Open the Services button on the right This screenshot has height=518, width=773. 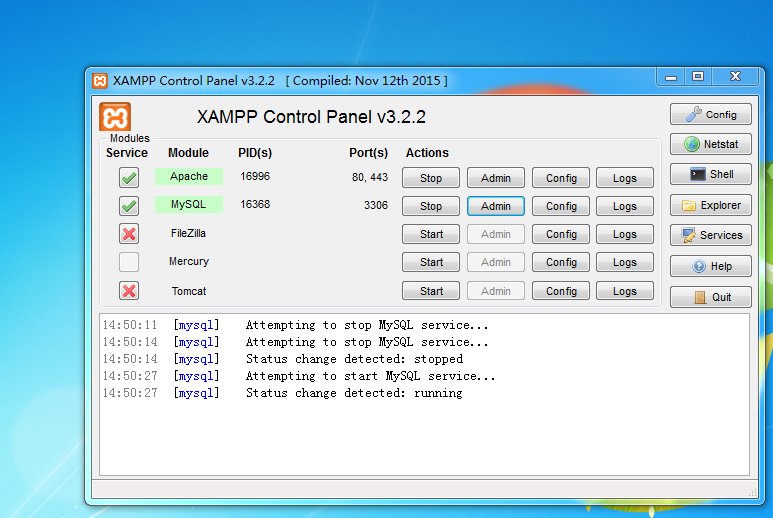point(710,235)
